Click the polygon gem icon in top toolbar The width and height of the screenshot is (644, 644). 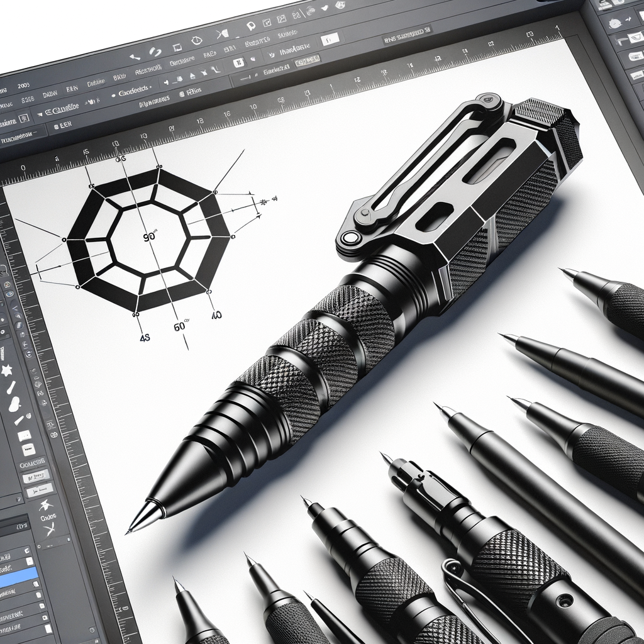click(340, 5)
